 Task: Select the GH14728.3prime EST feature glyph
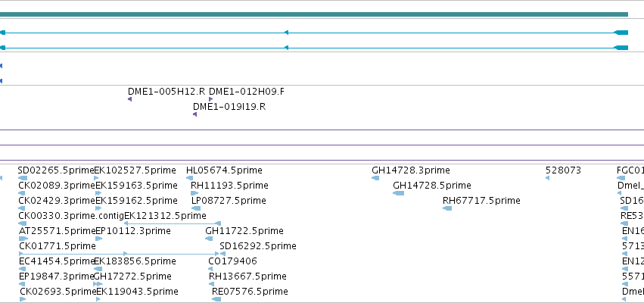click(375, 178)
